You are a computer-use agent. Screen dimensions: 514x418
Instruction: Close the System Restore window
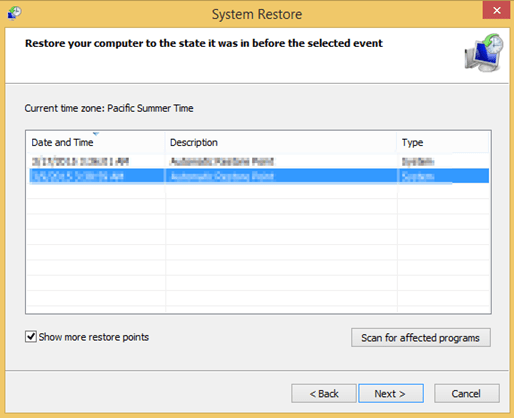click(x=496, y=10)
